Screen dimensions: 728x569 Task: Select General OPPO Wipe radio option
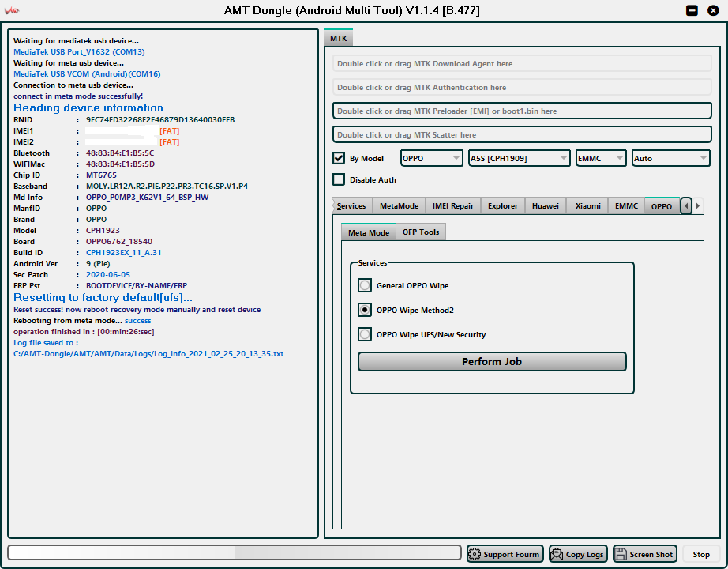click(x=365, y=285)
